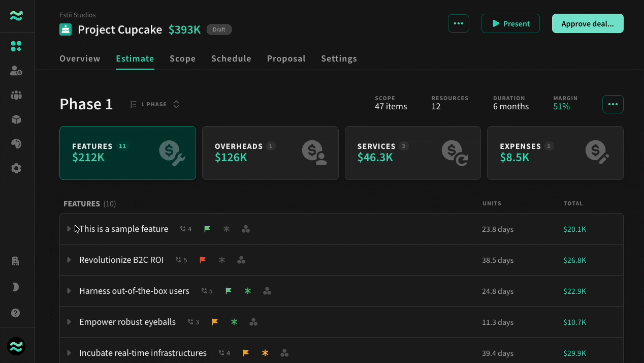Select the Features $212K card
The width and height of the screenshot is (644, 363).
(x=127, y=153)
